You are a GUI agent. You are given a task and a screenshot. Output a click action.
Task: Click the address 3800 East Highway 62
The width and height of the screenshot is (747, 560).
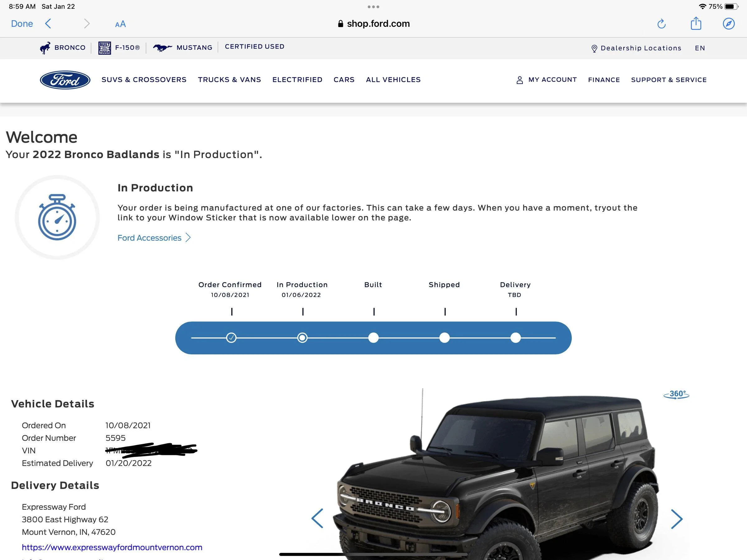[65, 520]
